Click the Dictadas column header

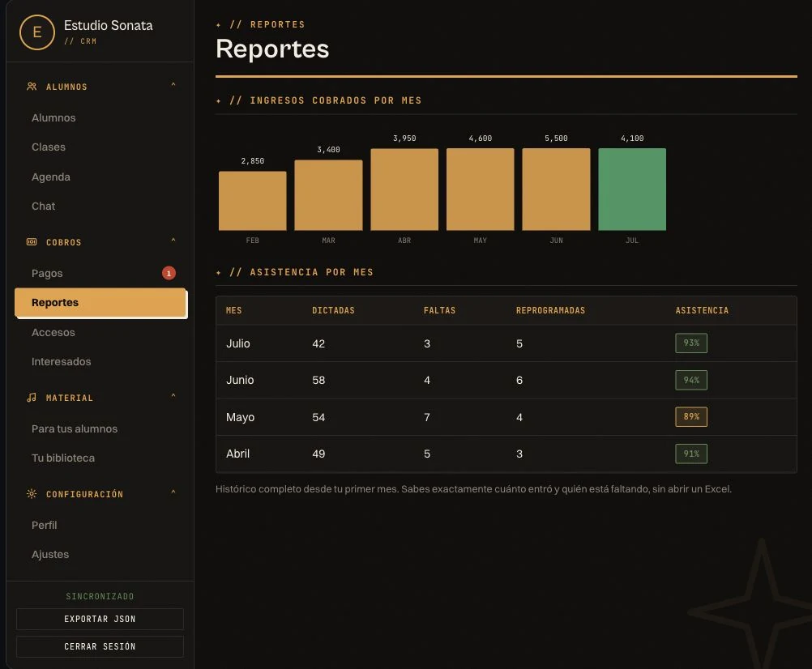click(334, 310)
